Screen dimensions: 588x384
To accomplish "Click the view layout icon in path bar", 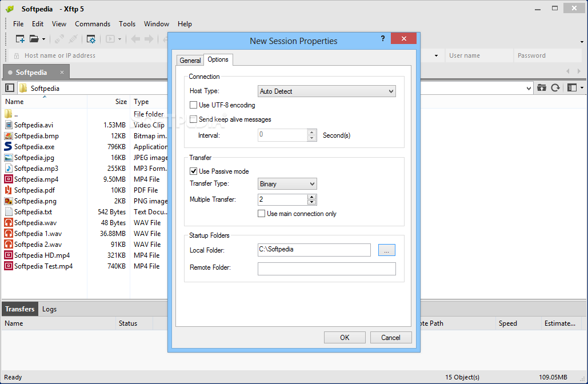I will point(572,88).
